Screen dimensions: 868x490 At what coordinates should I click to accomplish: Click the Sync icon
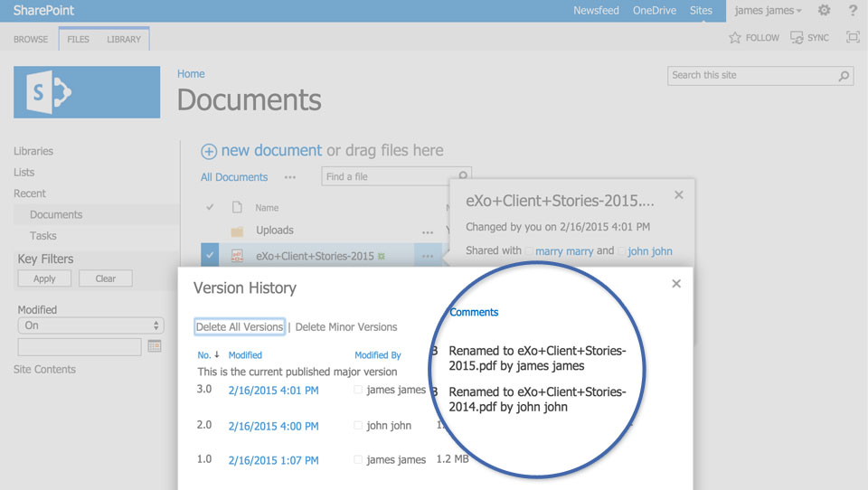(x=797, y=38)
